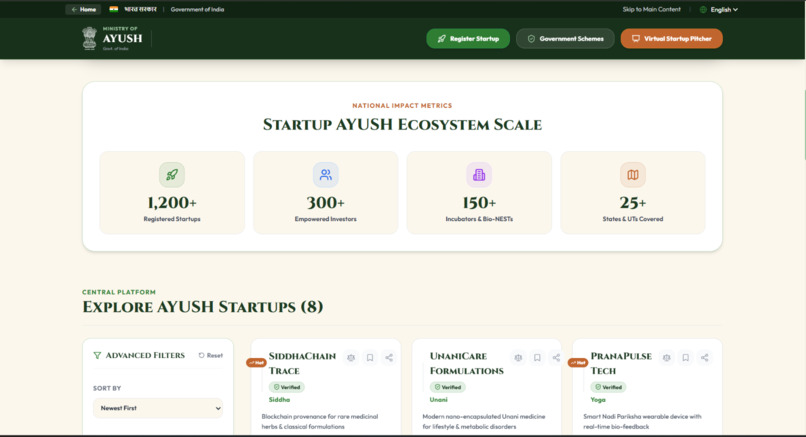806x437 pixels.
Task: Open the Newest First sort dropdown
Action: 158,408
